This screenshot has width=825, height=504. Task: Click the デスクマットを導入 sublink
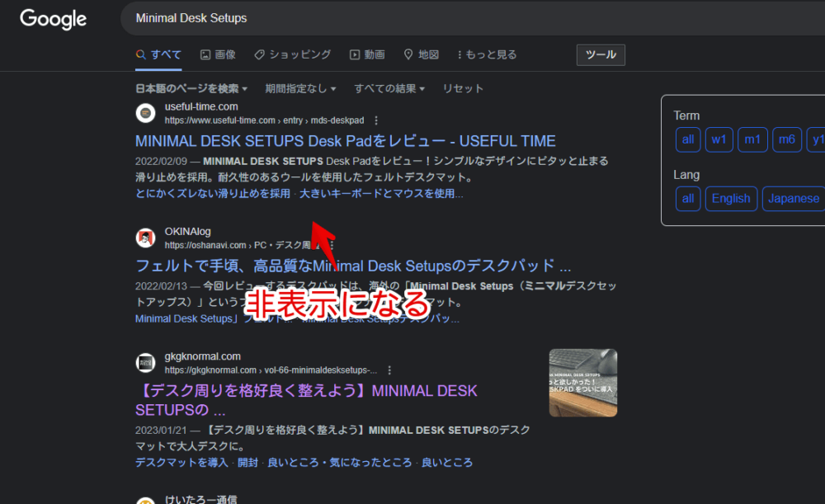click(x=181, y=463)
